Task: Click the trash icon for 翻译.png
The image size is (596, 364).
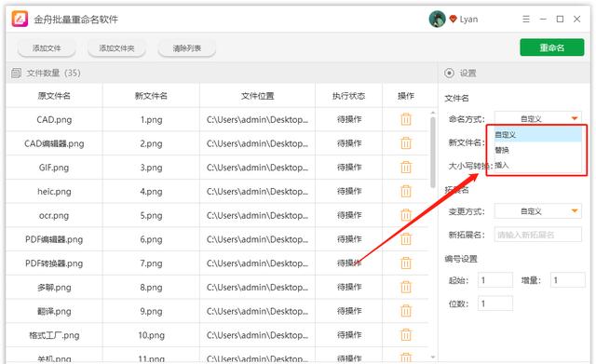Action: 406,311
